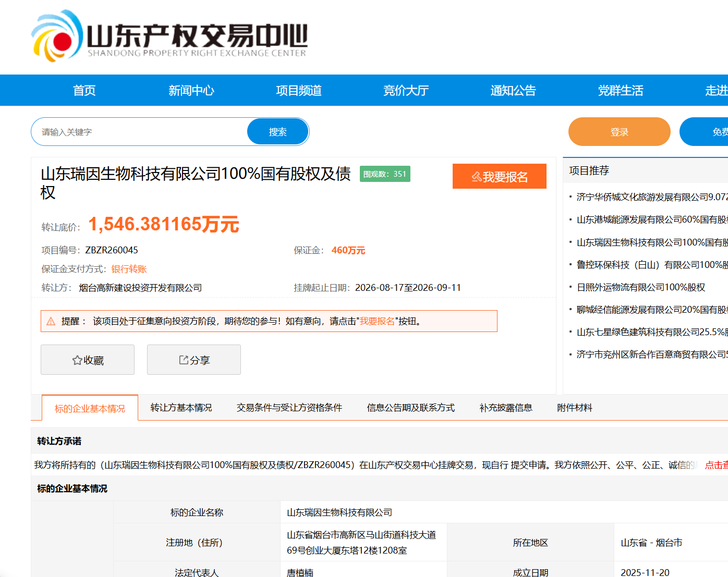728x577 pixels.
Task: Click the 项目推荐 sidebar heading
Action: [x=589, y=170]
